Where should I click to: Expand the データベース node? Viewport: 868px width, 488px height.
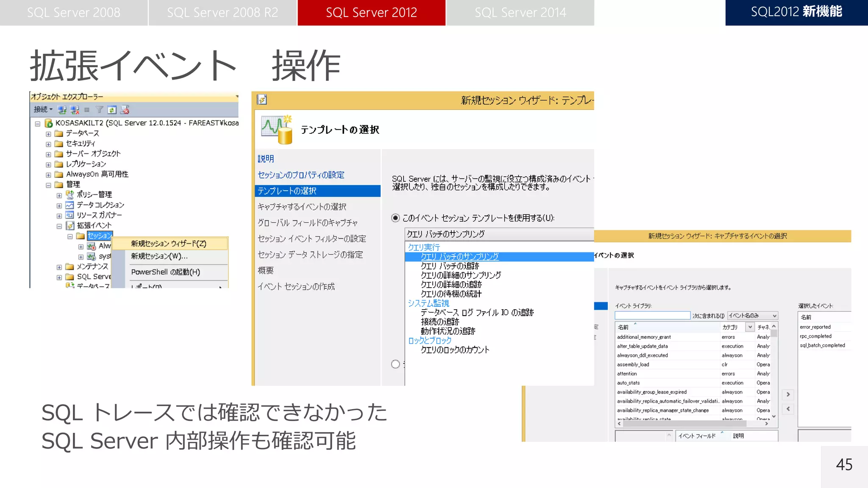[x=48, y=134]
